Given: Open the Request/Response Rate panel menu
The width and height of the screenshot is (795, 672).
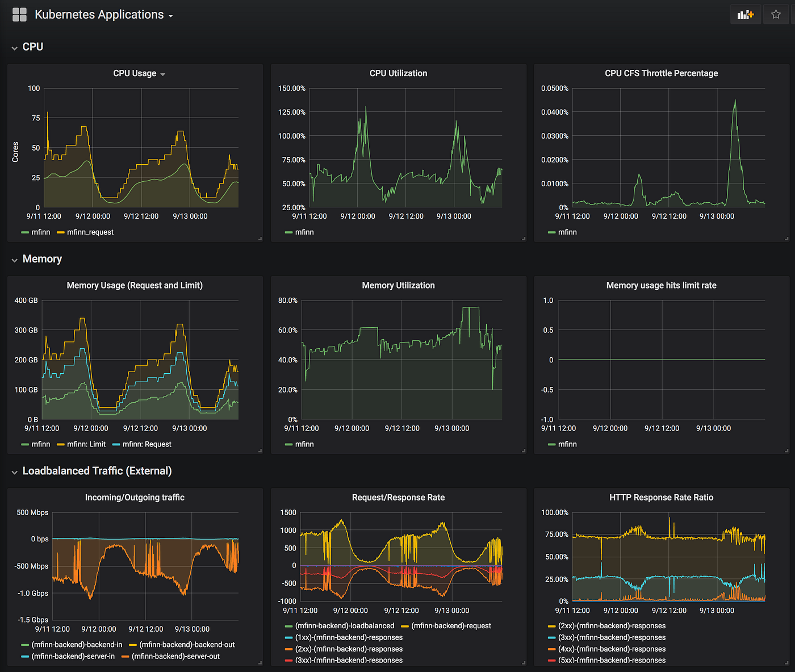Looking at the screenshot, I should click(398, 498).
